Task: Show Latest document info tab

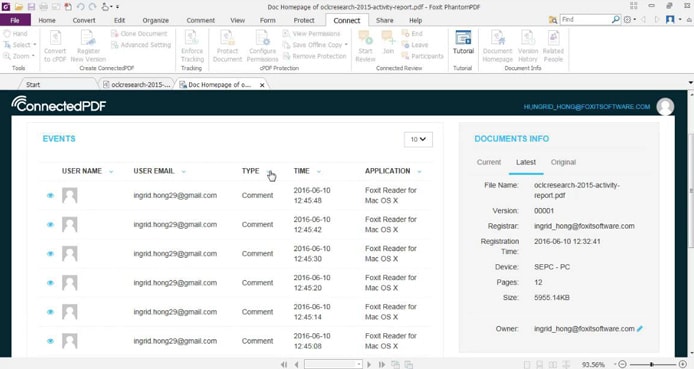Action: click(x=526, y=162)
